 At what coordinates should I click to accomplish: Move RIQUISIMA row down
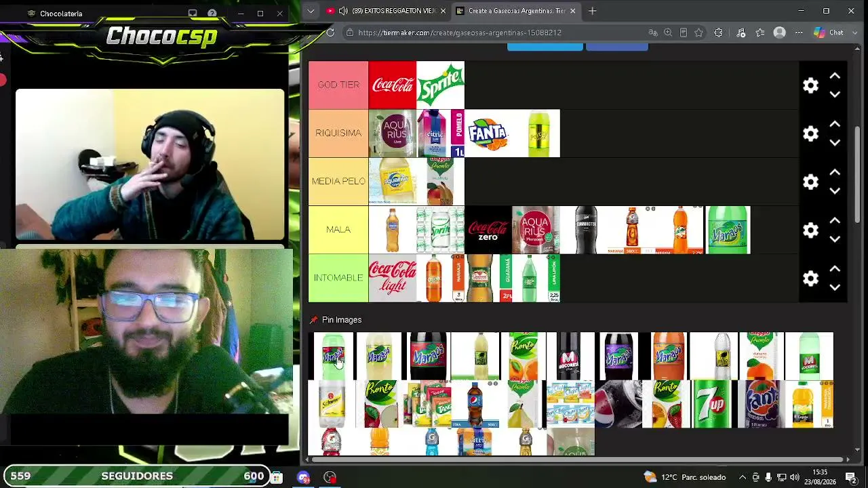835,142
